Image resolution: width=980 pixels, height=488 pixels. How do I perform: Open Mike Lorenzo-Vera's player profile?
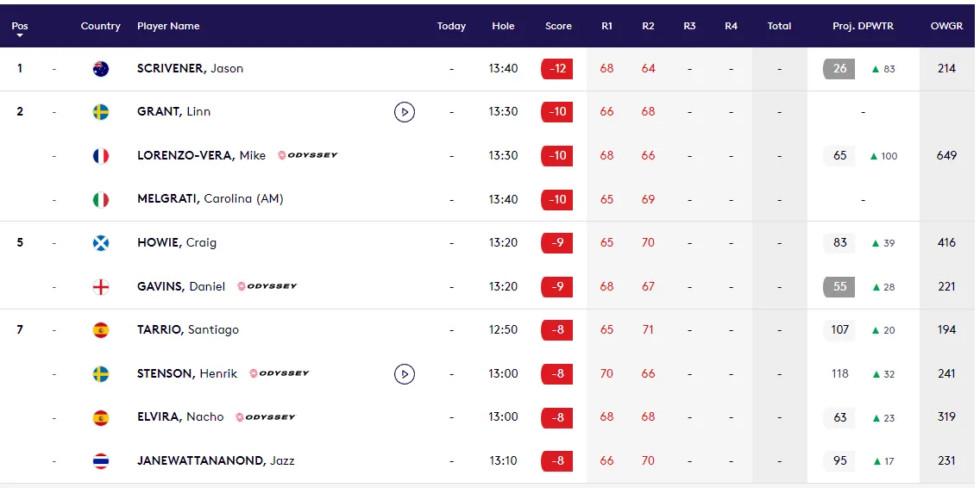coord(201,155)
